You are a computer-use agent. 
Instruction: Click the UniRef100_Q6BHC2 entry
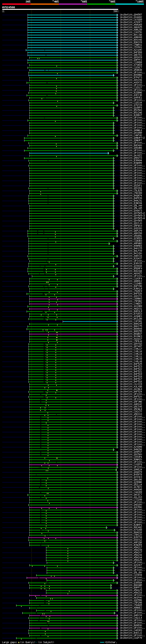click(131, 281)
